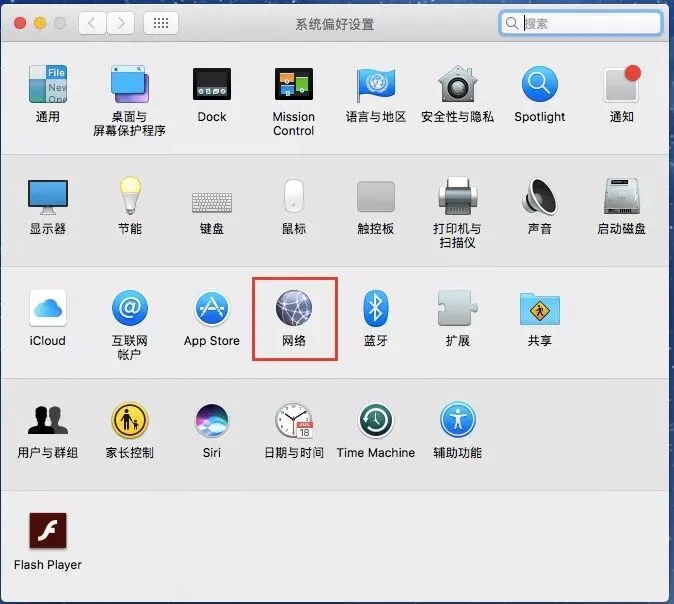Image resolution: width=674 pixels, height=604 pixels.
Task: Open 共享 (Sharing) folder icon
Action: click(x=539, y=309)
